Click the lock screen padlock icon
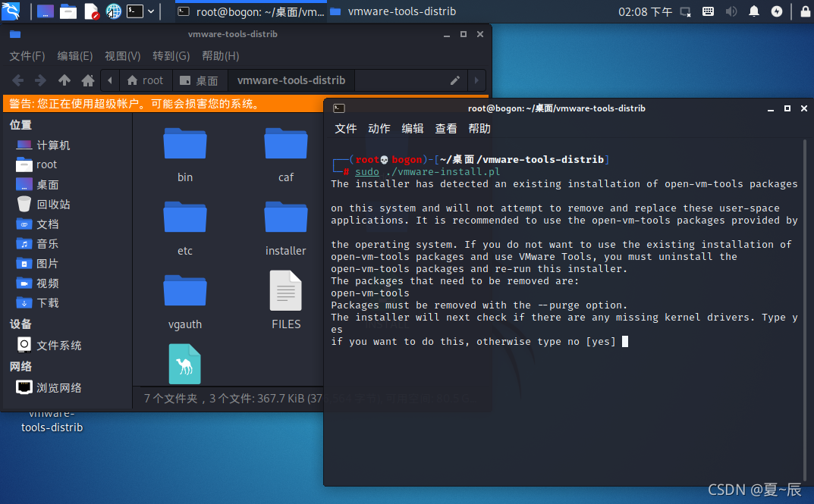Screen dimensions: 814x504 (x=805, y=11)
